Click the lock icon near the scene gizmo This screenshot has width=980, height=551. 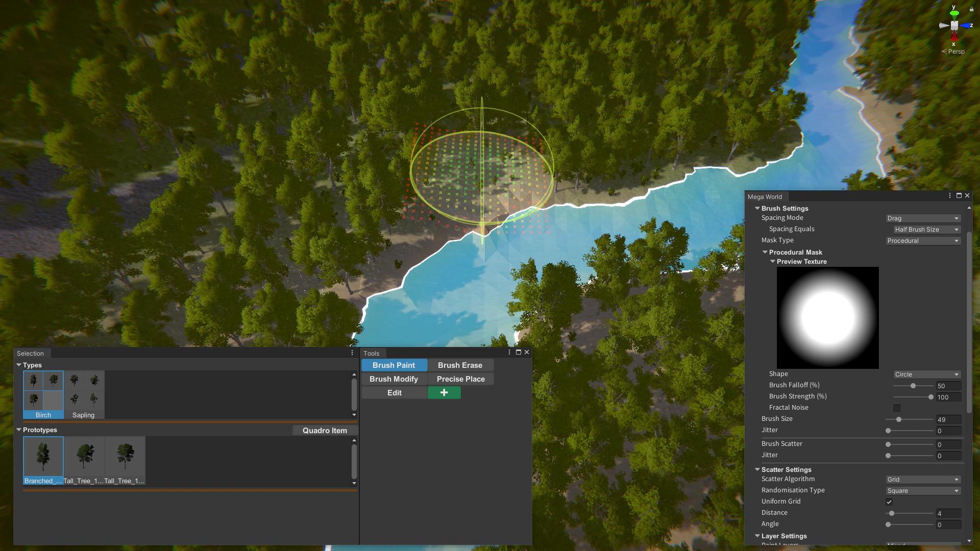971,9
